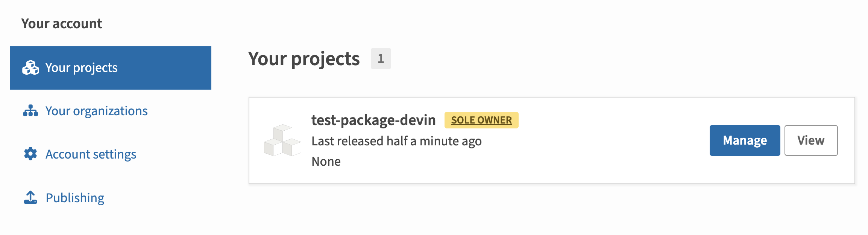Screen dimensions: 868x235
Task: Click the project count badge showing 1
Action: 381,58
